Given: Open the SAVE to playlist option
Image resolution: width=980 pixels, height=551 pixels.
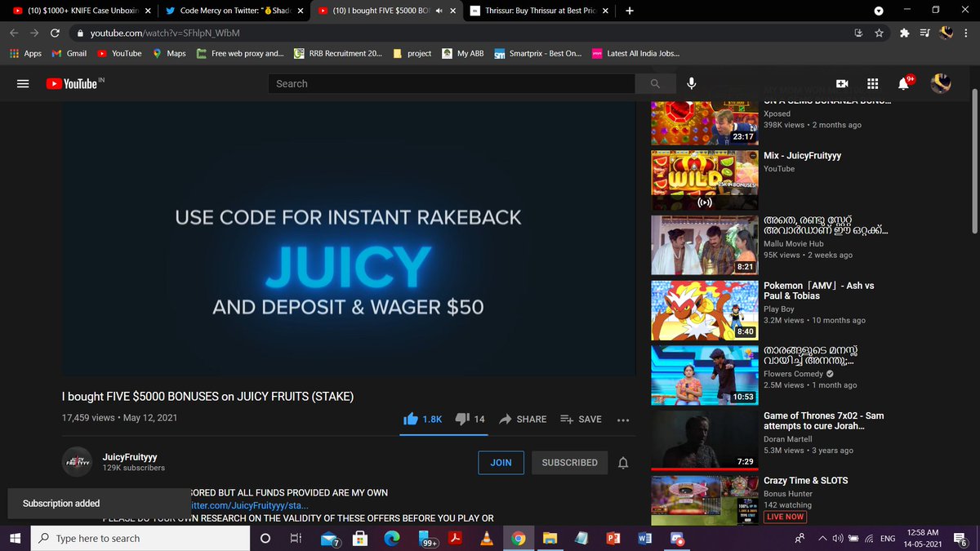Looking at the screenshot, I should (581, 419).
